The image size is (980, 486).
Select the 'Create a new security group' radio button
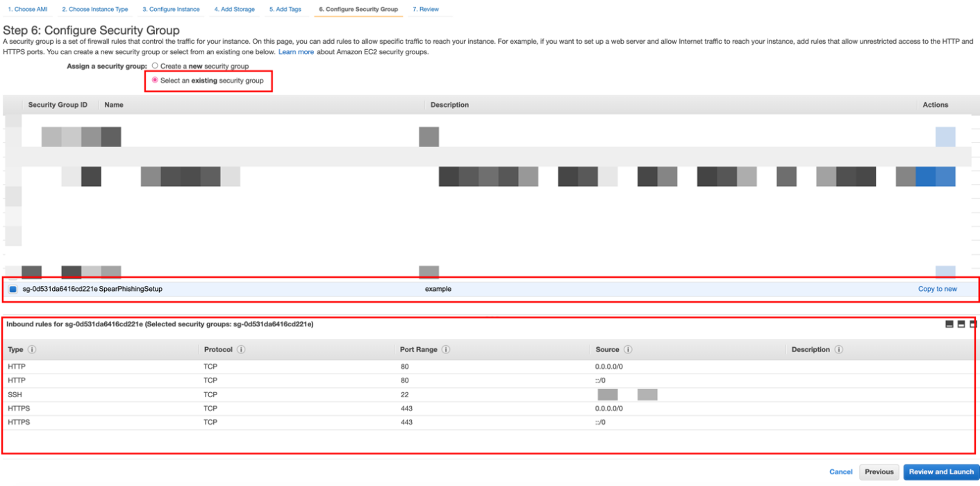(x=155, y=66)
